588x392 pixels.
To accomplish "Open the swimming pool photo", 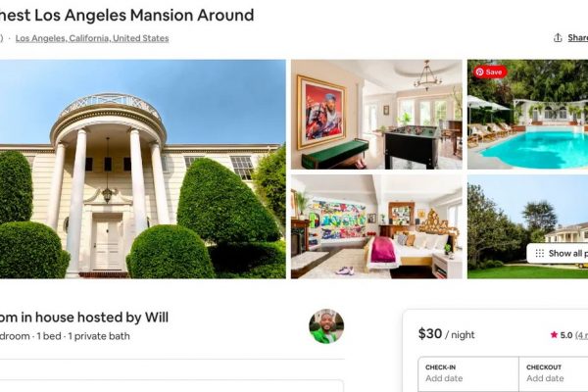I will [x=527, y=115].
